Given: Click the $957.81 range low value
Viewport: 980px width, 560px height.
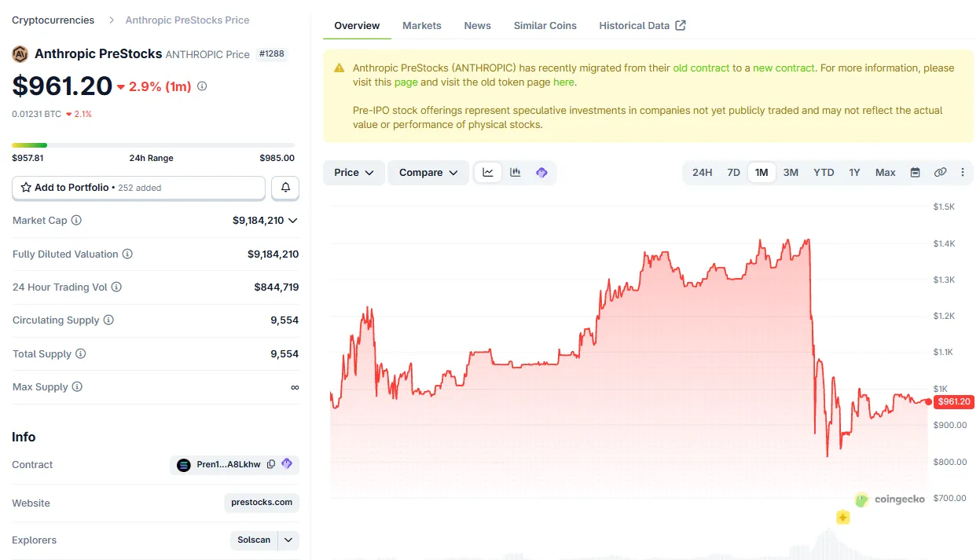Looking at the screenshot, I should [x=28, y=159].
